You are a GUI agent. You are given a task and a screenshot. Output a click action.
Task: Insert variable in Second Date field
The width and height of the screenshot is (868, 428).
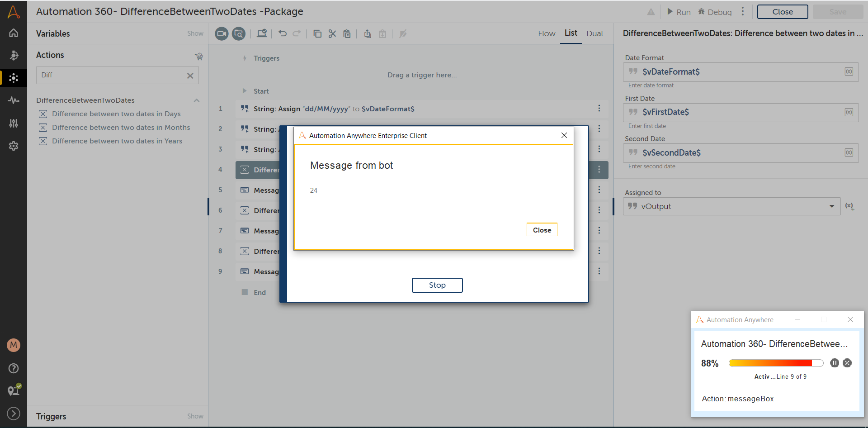(x=849, y=152)
